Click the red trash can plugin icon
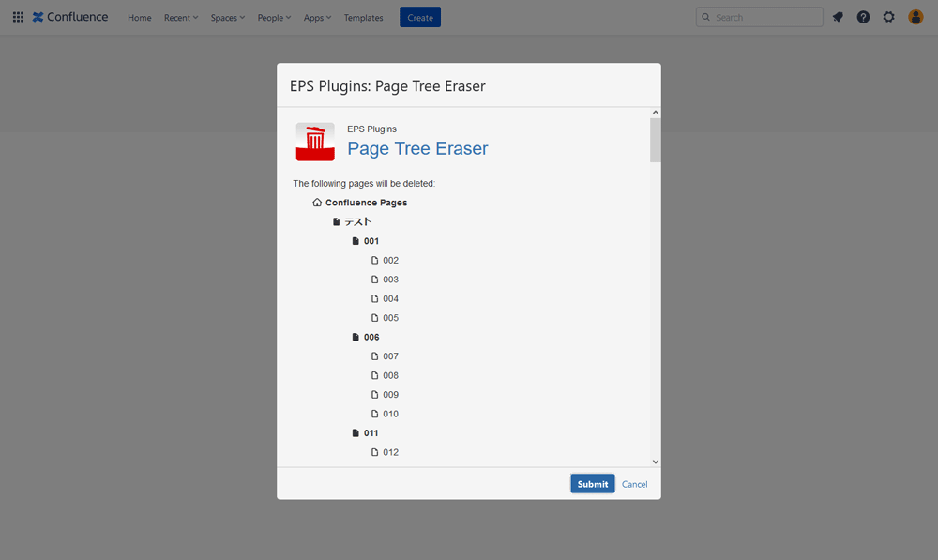Image resolution: width=938 pixels, height=560 pixels. (315, 142)
